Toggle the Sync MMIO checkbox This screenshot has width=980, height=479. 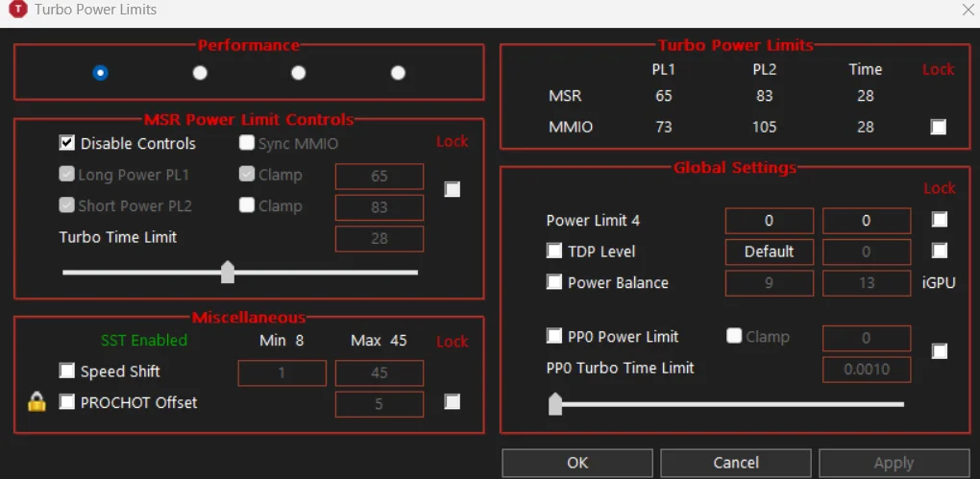point(248,143)
